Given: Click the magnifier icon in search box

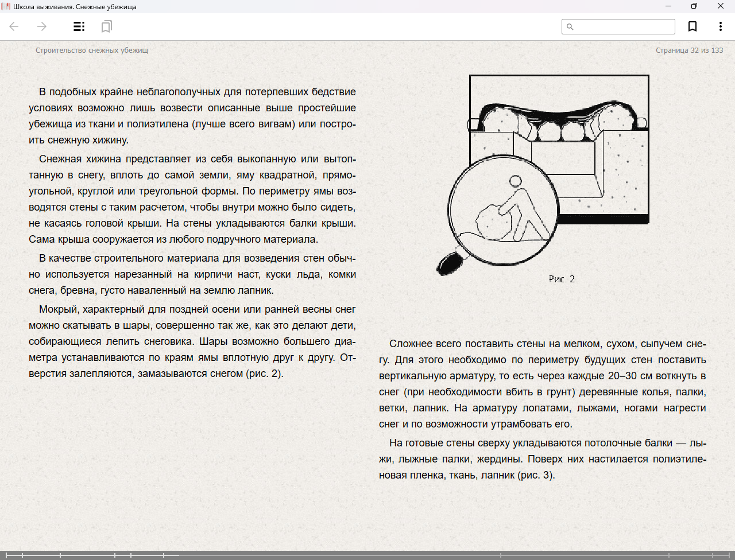Looking at the screenshot, I should point(570,27).
